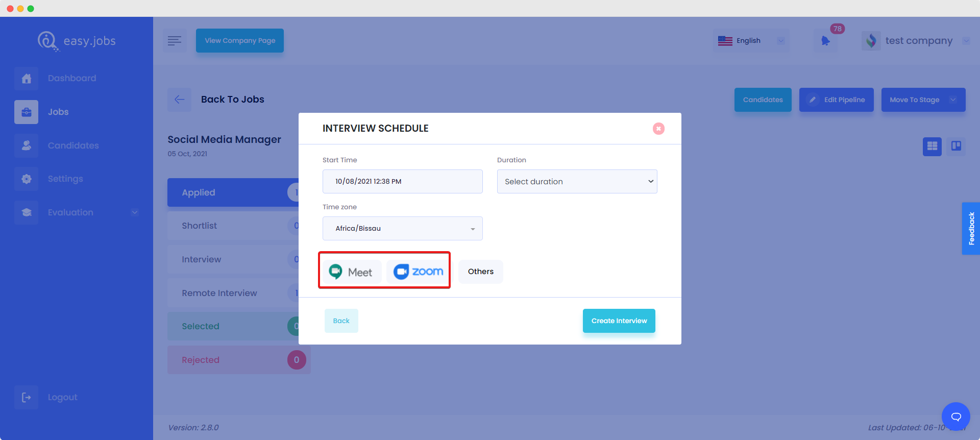Image resolution: width=980 pixels, height=440 pixels.
Task: Click the Rejected count badge
Action: point(297,360)
